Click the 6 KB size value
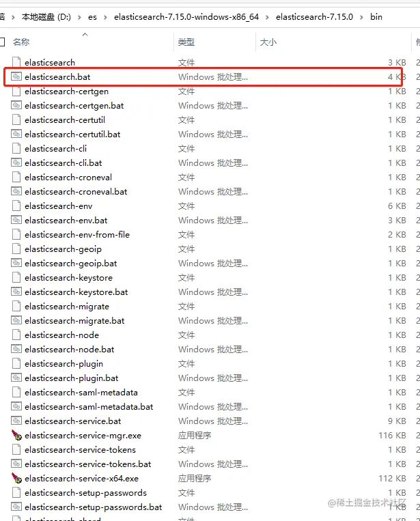 (x=397, y=206)
